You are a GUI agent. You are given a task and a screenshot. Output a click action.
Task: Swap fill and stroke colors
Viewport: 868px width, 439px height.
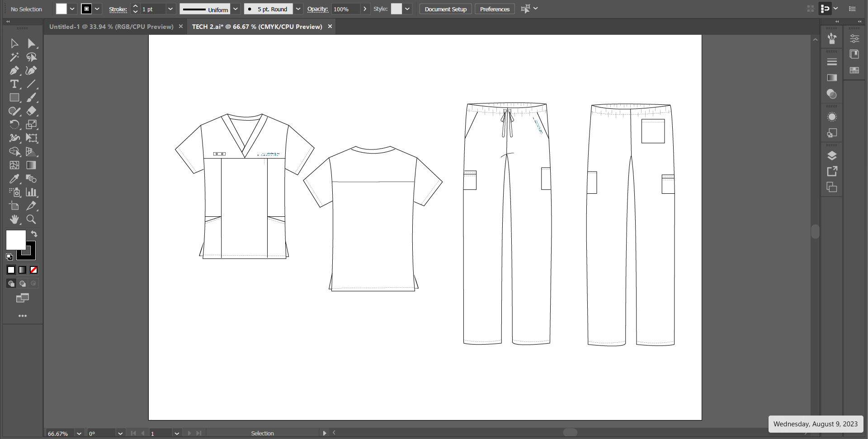click(x=34, y=234)
